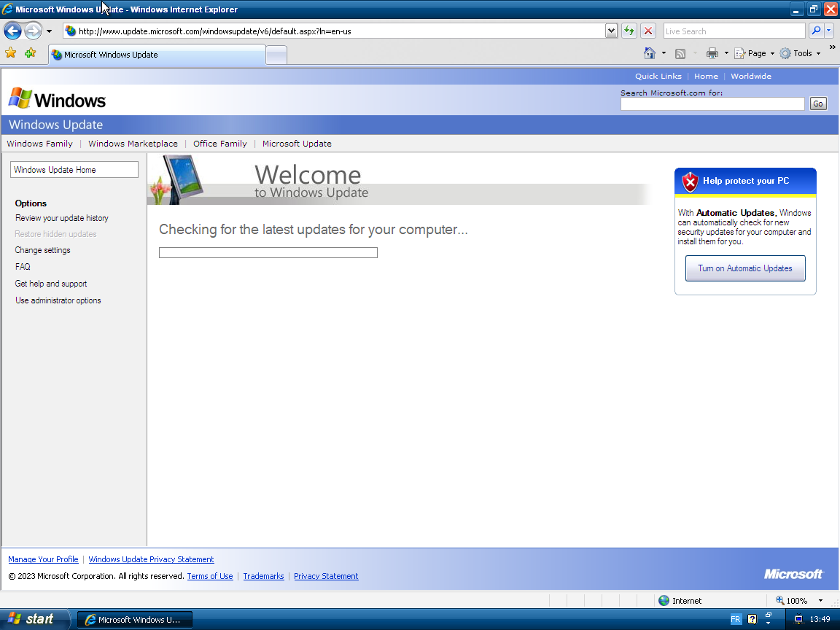Click the Print toolbar icon
The height and width of the screenshot is (630, 840).
tap(712, 53)
